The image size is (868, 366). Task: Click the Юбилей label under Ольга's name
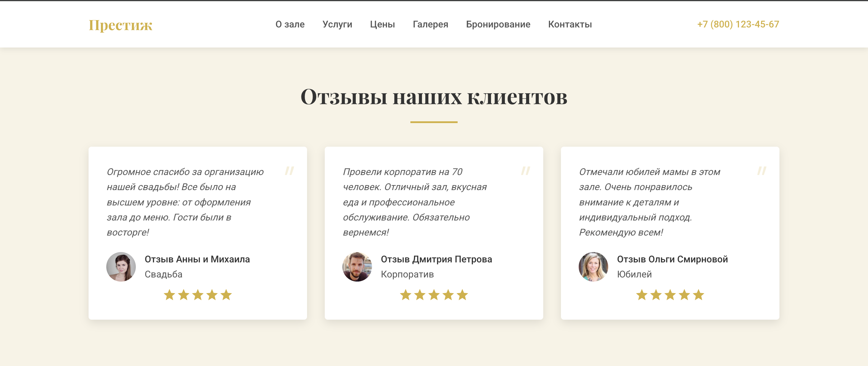click(634, 274)
